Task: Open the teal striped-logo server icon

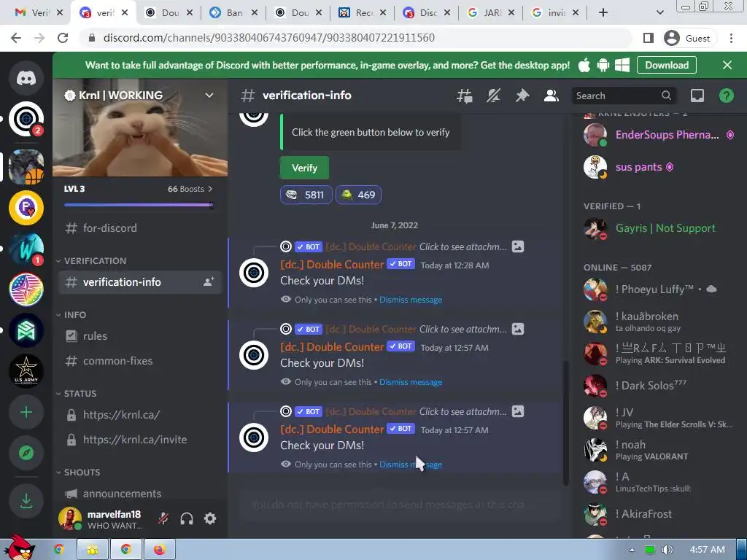Action: pyautogui.click(x=26, y=330)
